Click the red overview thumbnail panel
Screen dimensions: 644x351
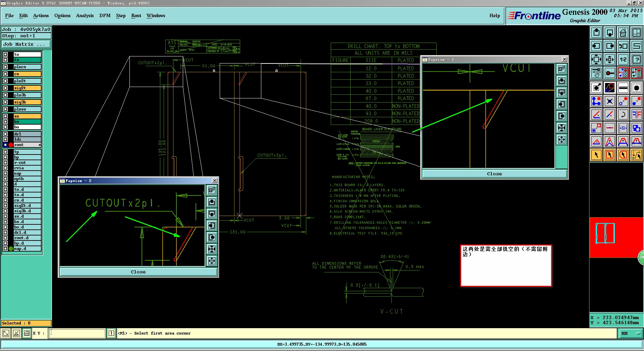click(616, 238)
